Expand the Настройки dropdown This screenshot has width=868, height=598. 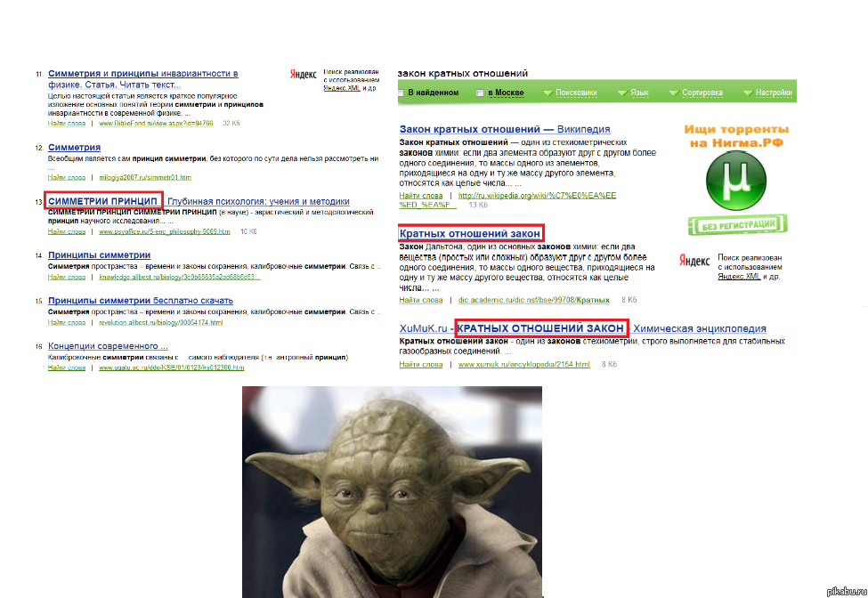click(767, 93)
